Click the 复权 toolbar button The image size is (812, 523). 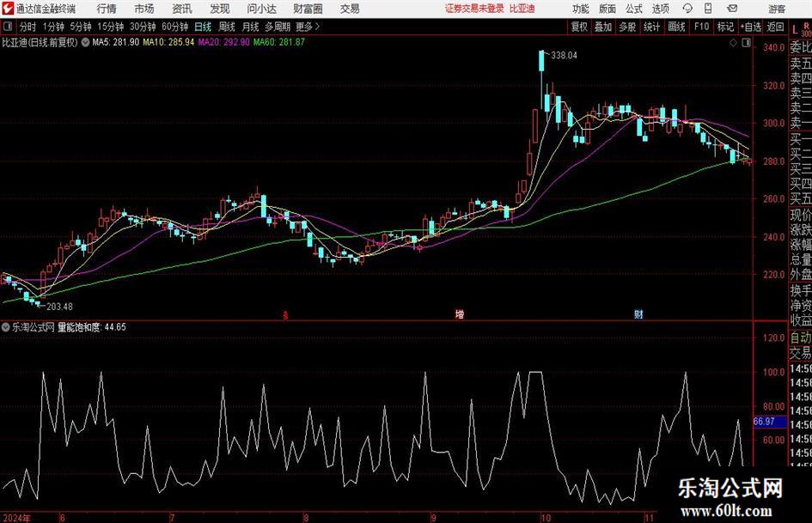click(x=579, y=27)
